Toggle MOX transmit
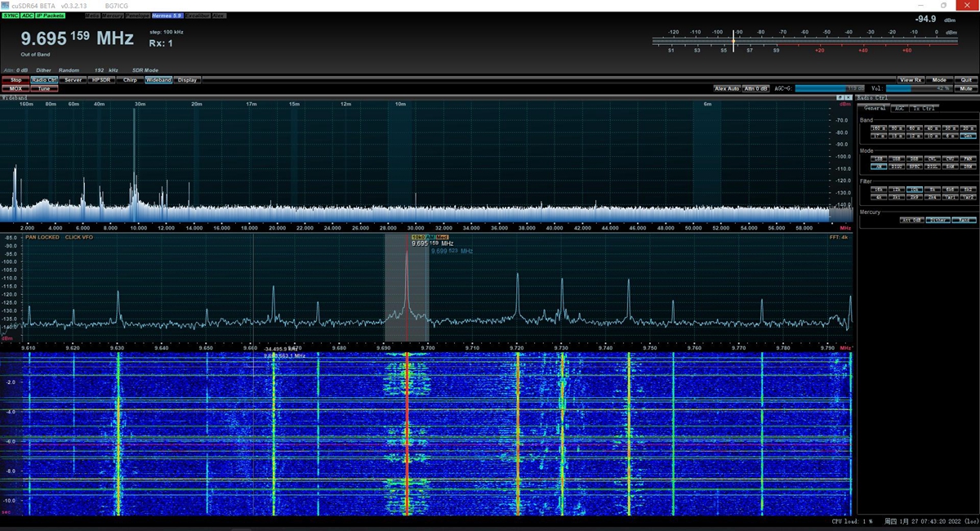The height and width of the screenshot is (531, 980). point(16,88)
